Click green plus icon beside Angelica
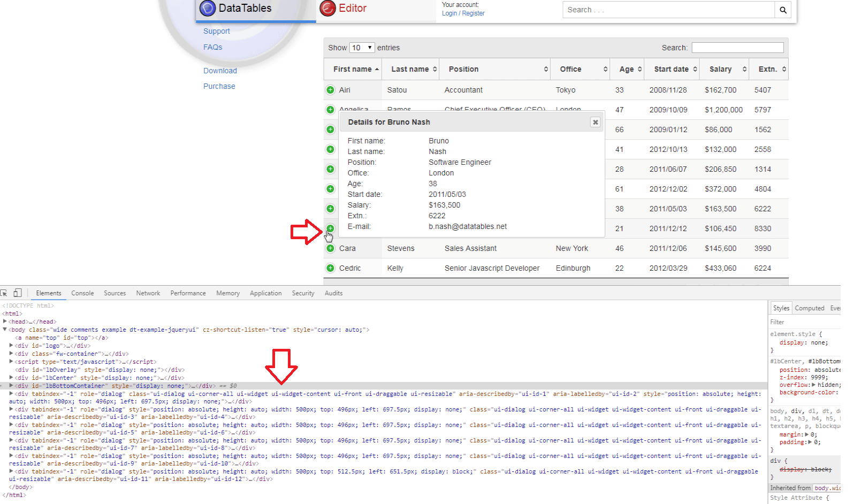 330,110
